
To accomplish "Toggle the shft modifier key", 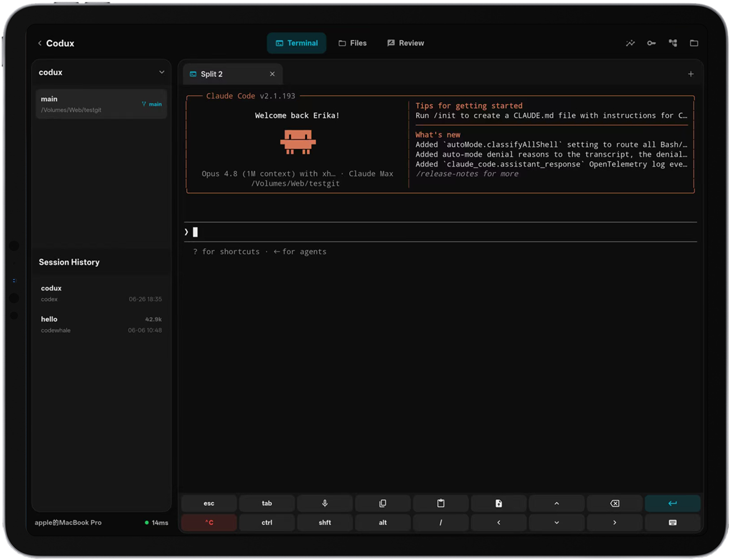I will (325, 523).
